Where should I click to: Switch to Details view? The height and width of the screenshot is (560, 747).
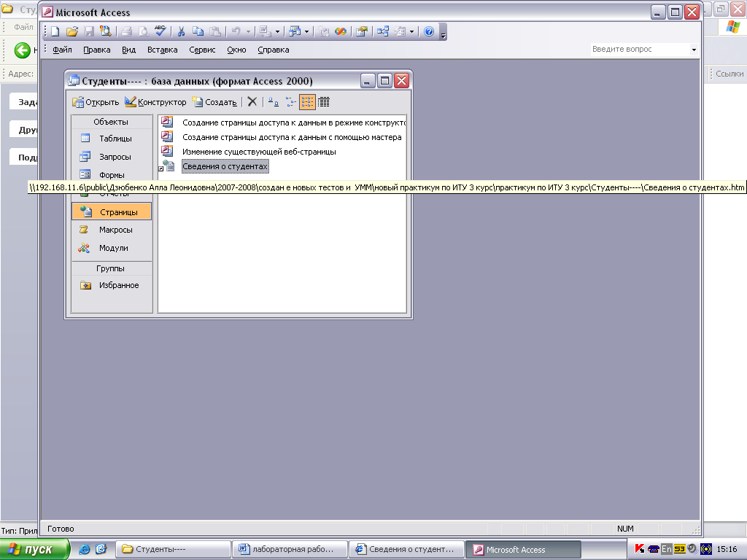point(324,101)
